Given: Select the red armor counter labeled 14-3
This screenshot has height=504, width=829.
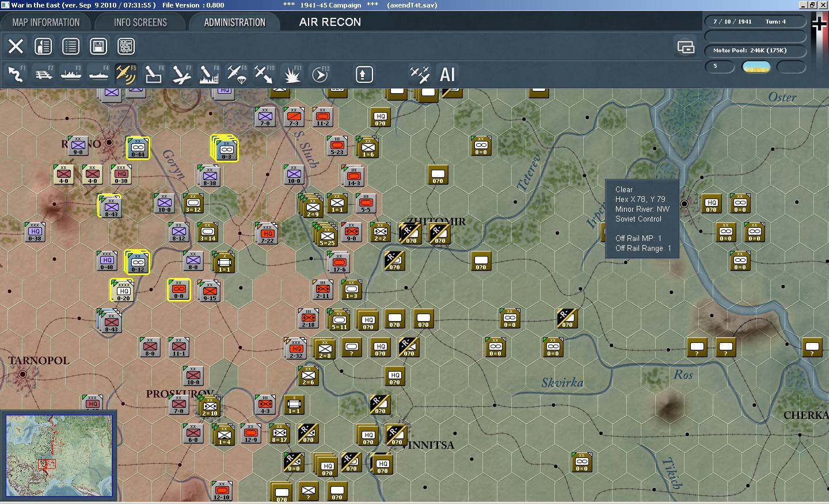Looking at the screenshot, I should tap(354, 177).
